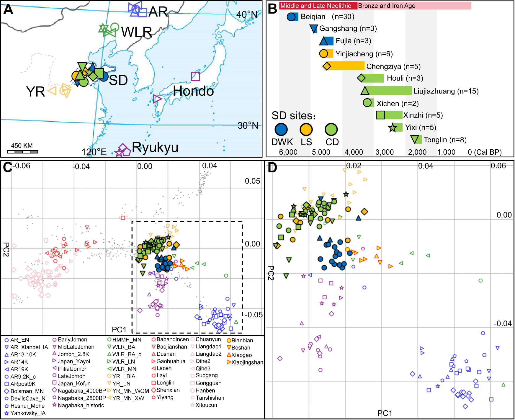Click the filled triangle marker beside Xiaojingshan
515x420 pixels.
pyautogui.click(x=229, y=362)
